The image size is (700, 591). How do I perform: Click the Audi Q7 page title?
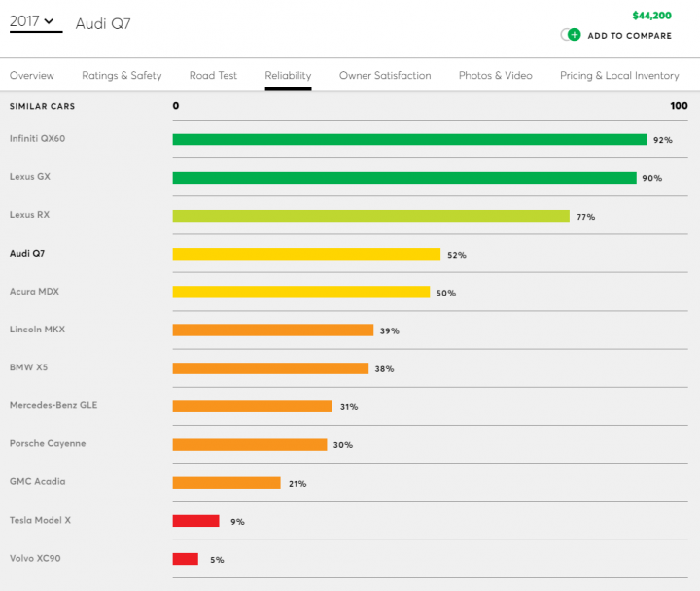coord(103,23)
